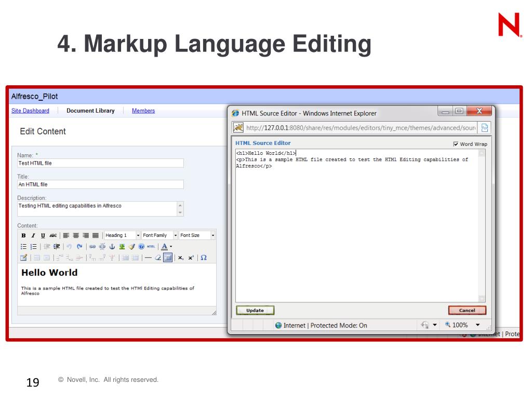Toggle underline formatting in content editor
This screenshot has width=532, height=399.
coord(43,235)
